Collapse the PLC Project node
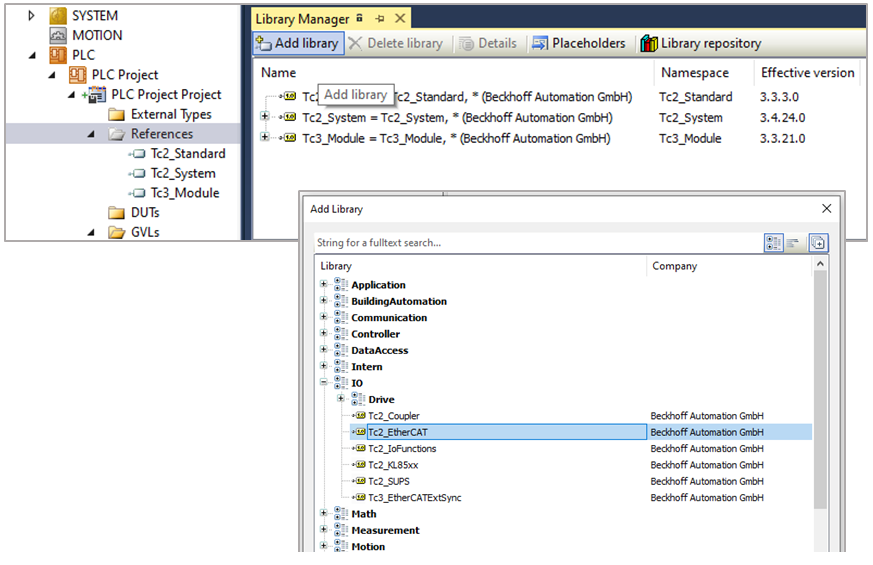Screen dimensions: 873x565 [52, 75]
